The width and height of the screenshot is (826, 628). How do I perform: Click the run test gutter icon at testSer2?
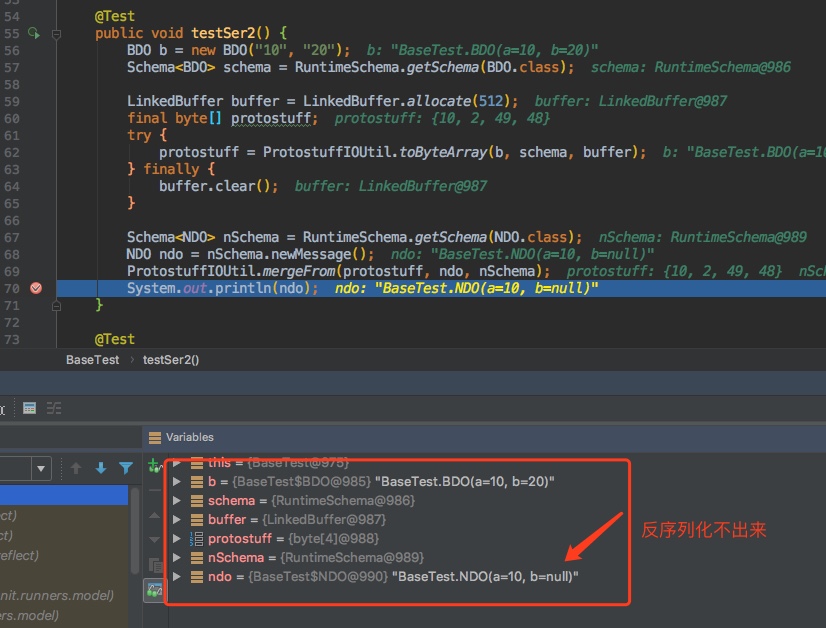(32, 33)
